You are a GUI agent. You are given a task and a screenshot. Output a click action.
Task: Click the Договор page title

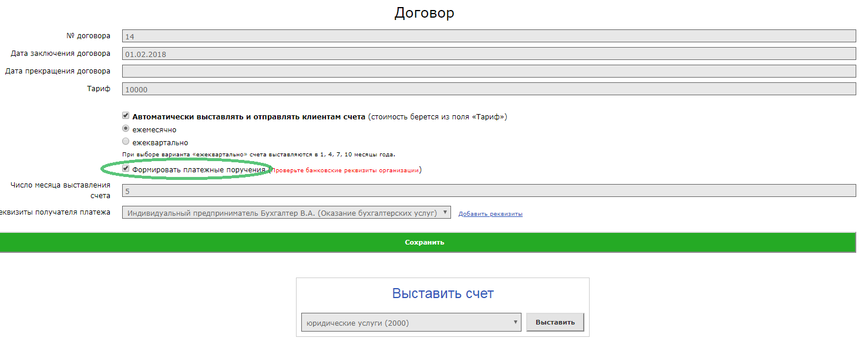click(424, 13)
